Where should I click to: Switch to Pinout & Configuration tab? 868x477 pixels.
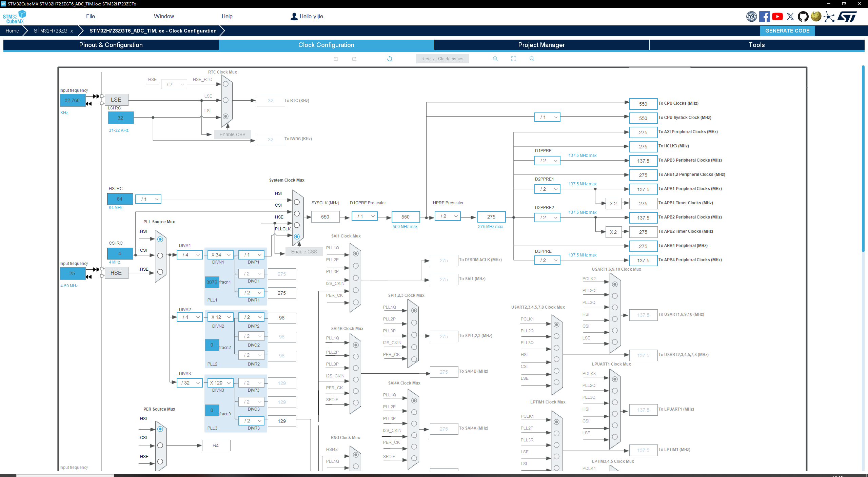point(111,45)
